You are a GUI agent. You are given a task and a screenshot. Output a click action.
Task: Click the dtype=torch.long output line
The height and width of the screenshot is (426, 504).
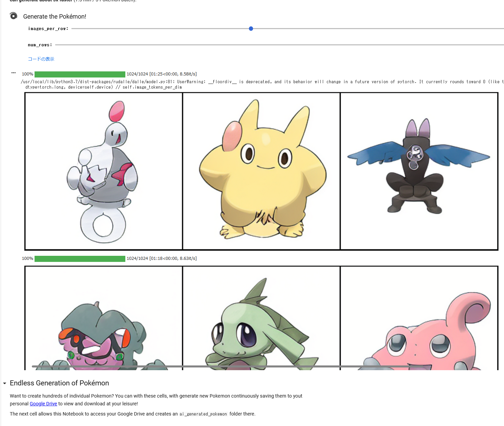103,87
